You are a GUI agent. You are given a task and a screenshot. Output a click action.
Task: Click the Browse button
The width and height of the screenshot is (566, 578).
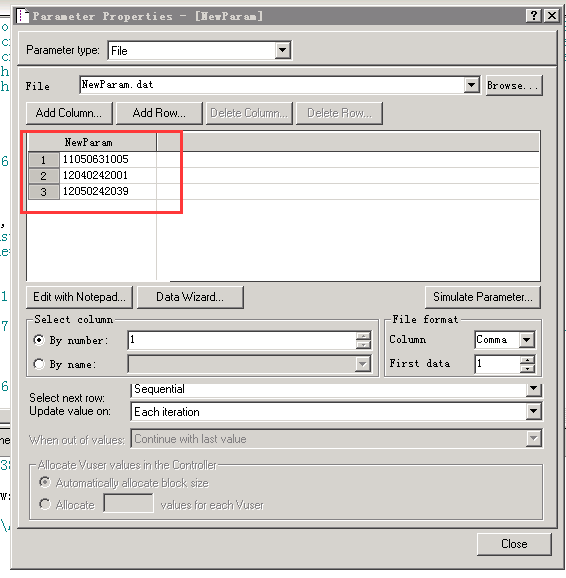(x=514, y=86)
